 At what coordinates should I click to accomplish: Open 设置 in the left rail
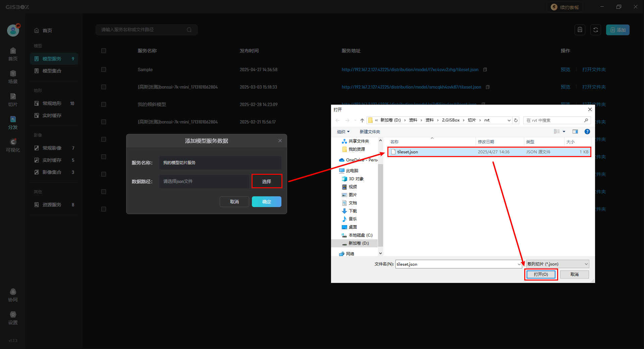[13, 318]
